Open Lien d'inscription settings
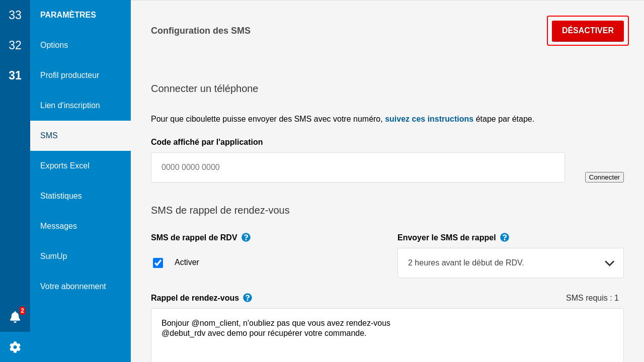 tap(70, 106)
